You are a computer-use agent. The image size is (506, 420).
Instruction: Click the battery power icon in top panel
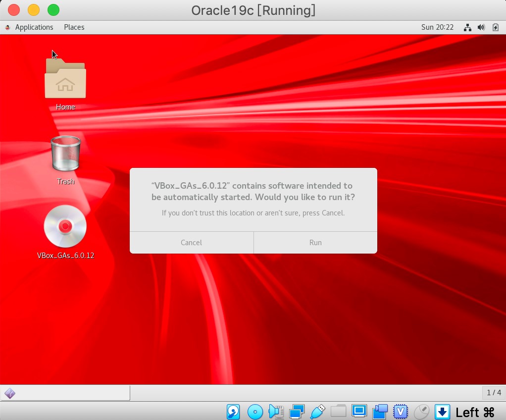495,27
